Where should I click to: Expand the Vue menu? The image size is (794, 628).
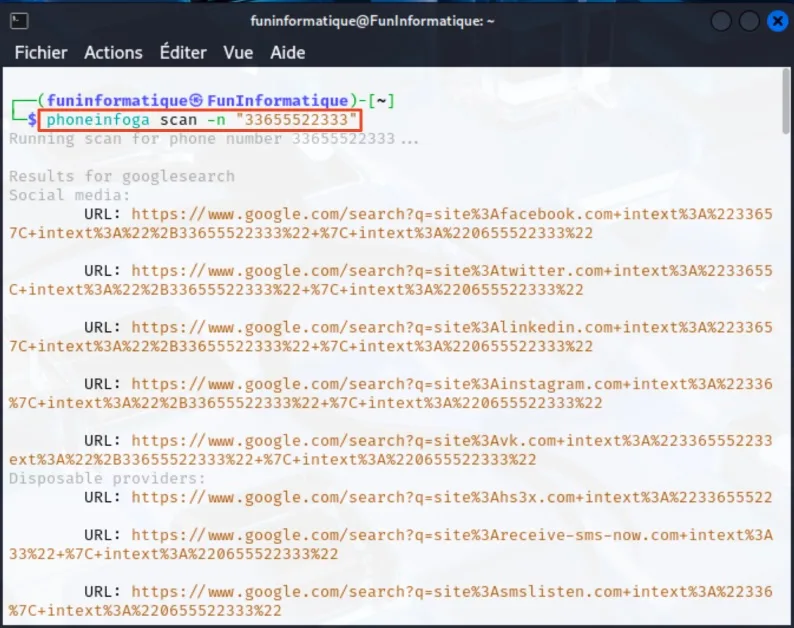point(238,53)
